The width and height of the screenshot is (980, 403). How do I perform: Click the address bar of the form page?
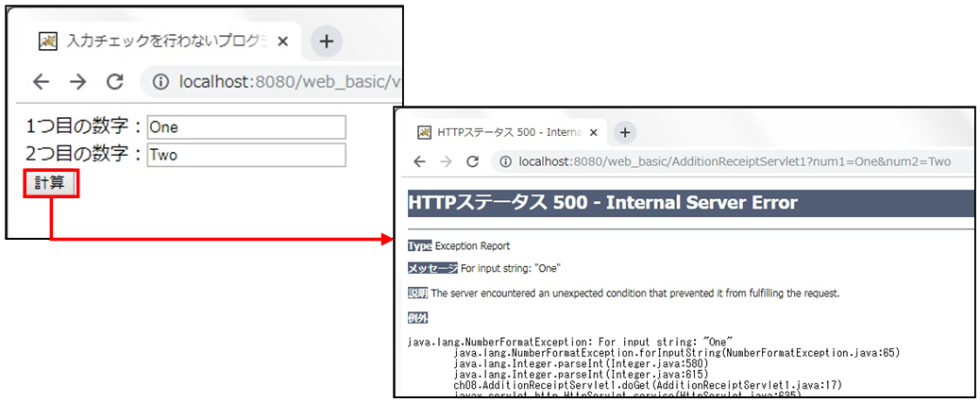(283, 82)
